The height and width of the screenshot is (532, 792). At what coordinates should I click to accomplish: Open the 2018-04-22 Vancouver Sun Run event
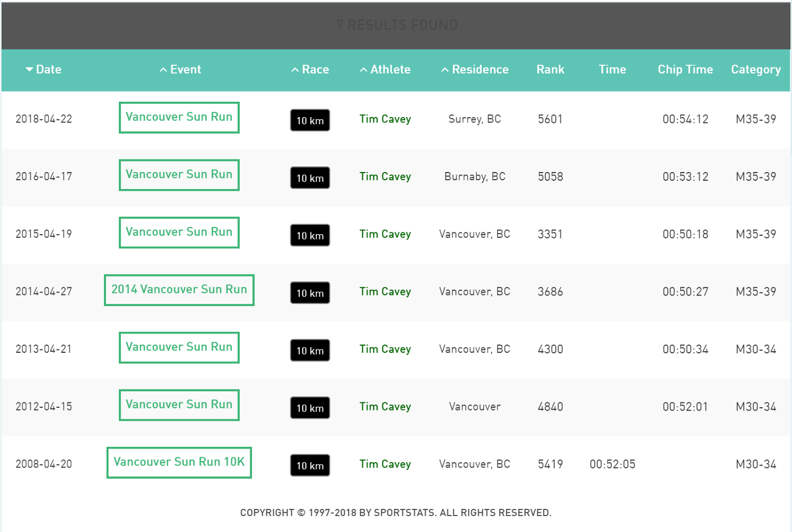click(x=179, y=117)
